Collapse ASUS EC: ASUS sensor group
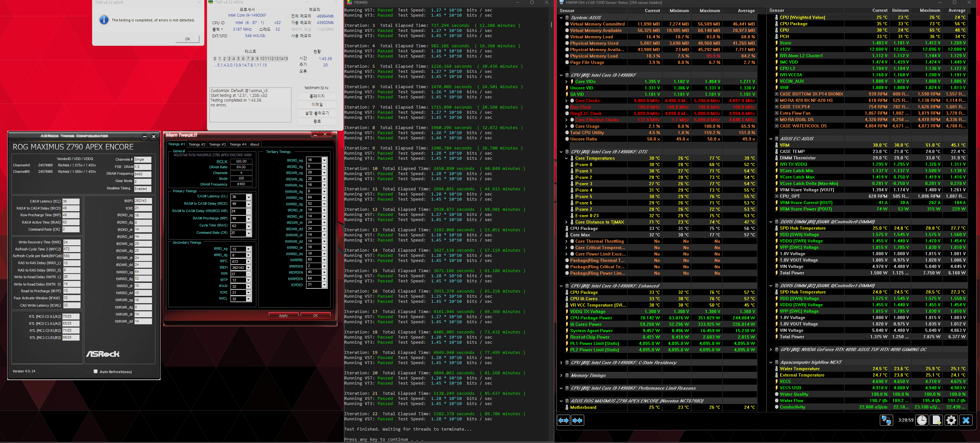980x443 pixels. [x=771, y=139]
